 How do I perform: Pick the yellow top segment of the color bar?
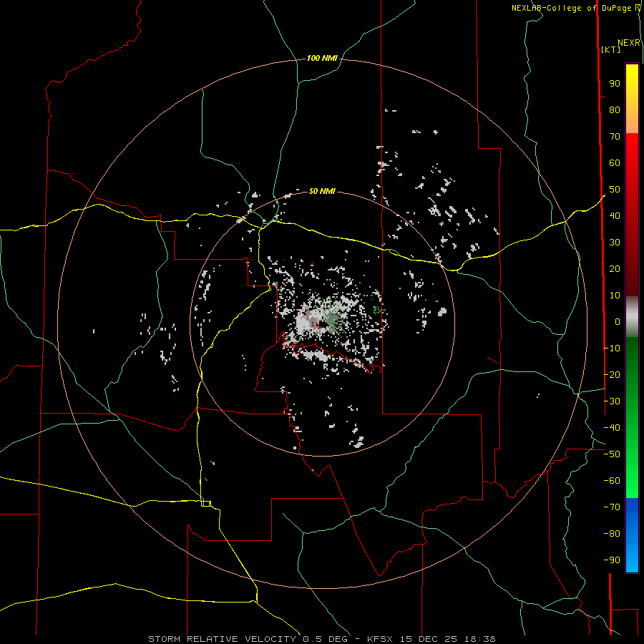point(632,99)
